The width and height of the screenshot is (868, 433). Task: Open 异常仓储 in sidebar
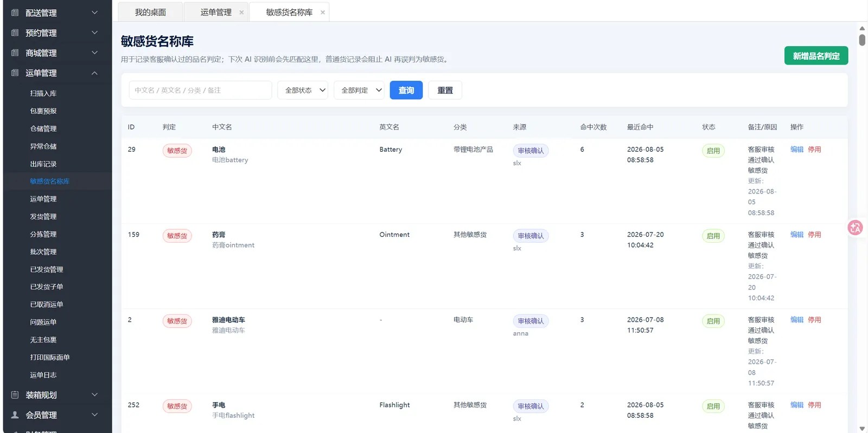[x=43, y=146]
